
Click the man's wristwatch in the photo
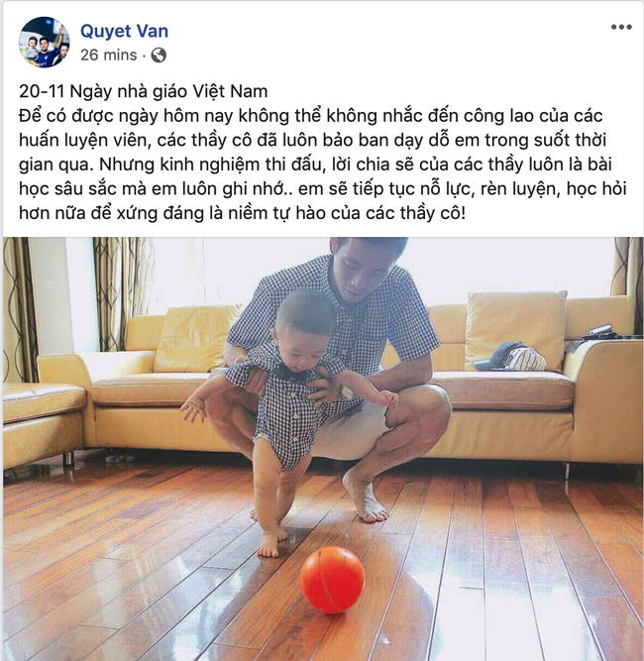coord(346,392)
